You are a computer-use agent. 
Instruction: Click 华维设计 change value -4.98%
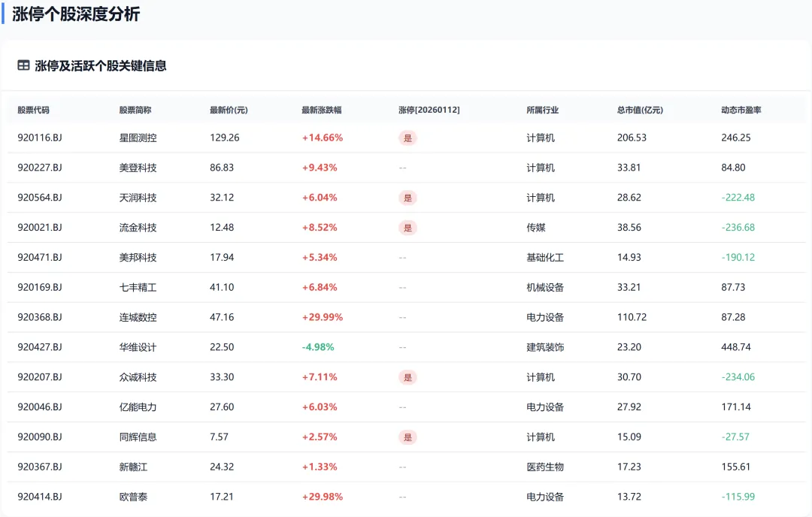click(x=318, y=347)
